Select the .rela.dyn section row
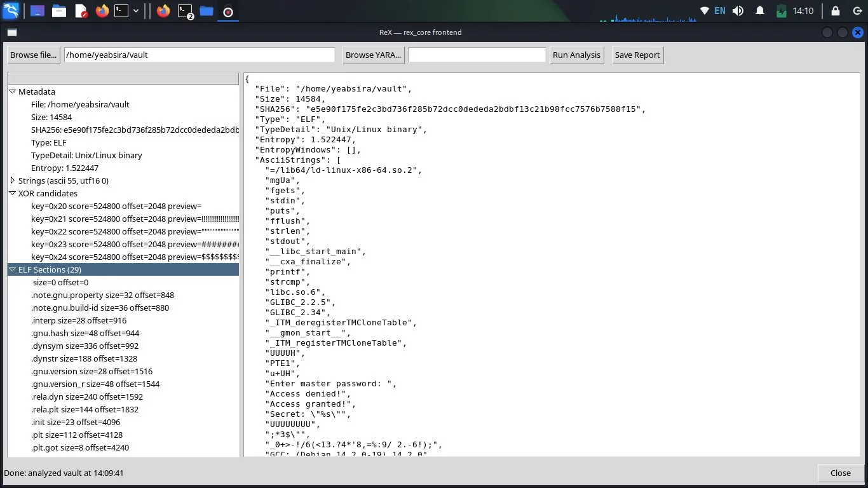The image size is (868, 488). (x=123, y=396)
